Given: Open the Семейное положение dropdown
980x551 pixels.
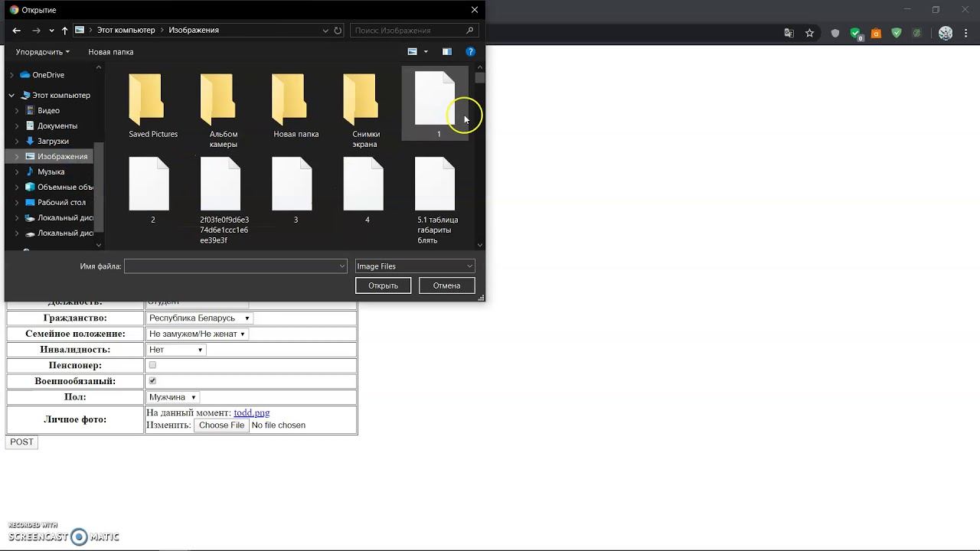Looking at the screenshot, I should (x=197, y=334).
